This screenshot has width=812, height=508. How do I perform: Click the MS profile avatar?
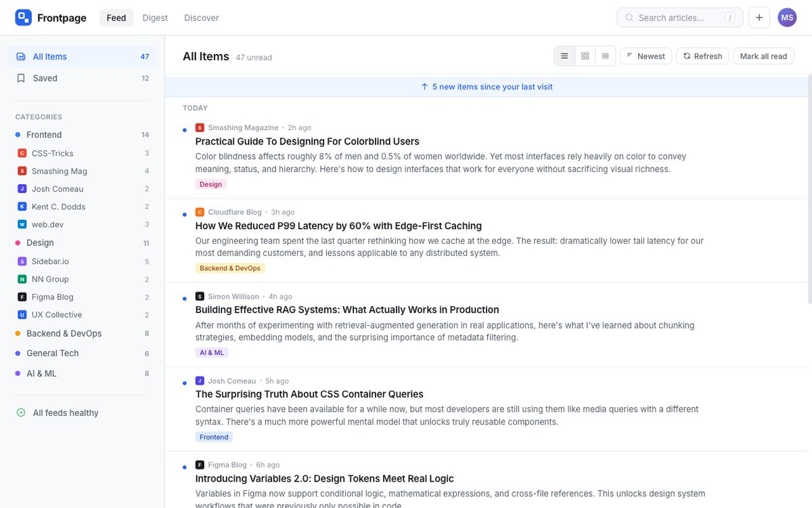tap(787, 17)
